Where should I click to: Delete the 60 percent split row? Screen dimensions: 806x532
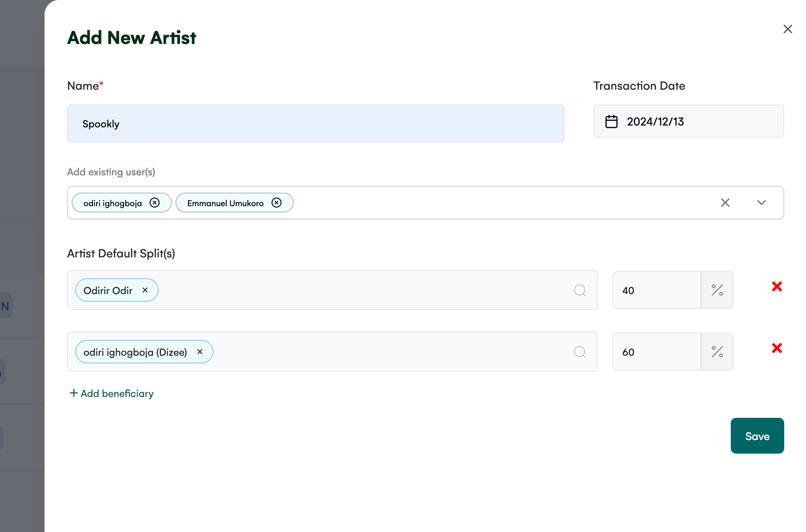[x=777, y=348]
